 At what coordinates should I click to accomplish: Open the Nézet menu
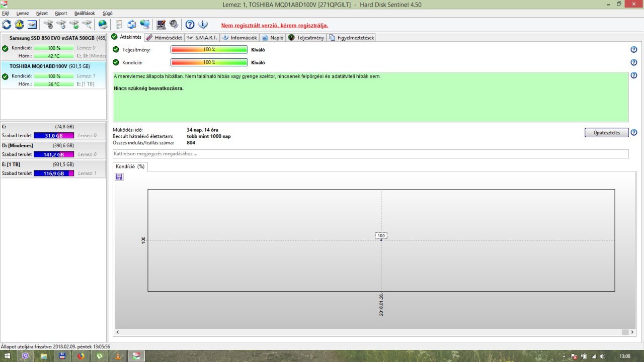(x=42, y=13)
